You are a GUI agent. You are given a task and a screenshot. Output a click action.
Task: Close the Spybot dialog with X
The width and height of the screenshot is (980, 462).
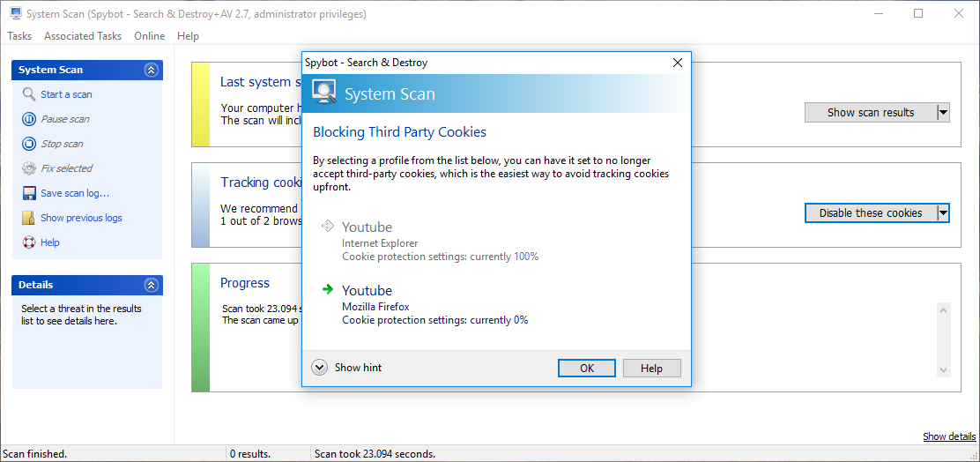pyautogui.click(x=678, y=63)
